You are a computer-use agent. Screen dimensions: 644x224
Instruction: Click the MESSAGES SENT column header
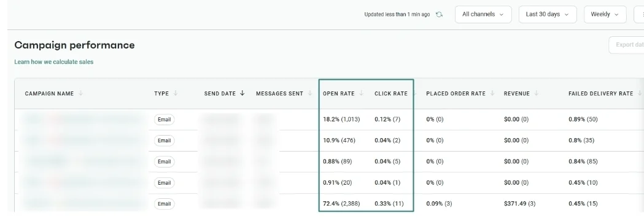(x=279, y=93)
